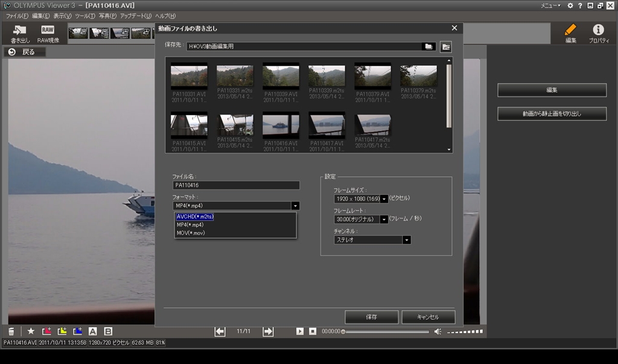Expand the フレームレート dropdown
This screenshot has height=364, width=618.
[x=384, y=219]
